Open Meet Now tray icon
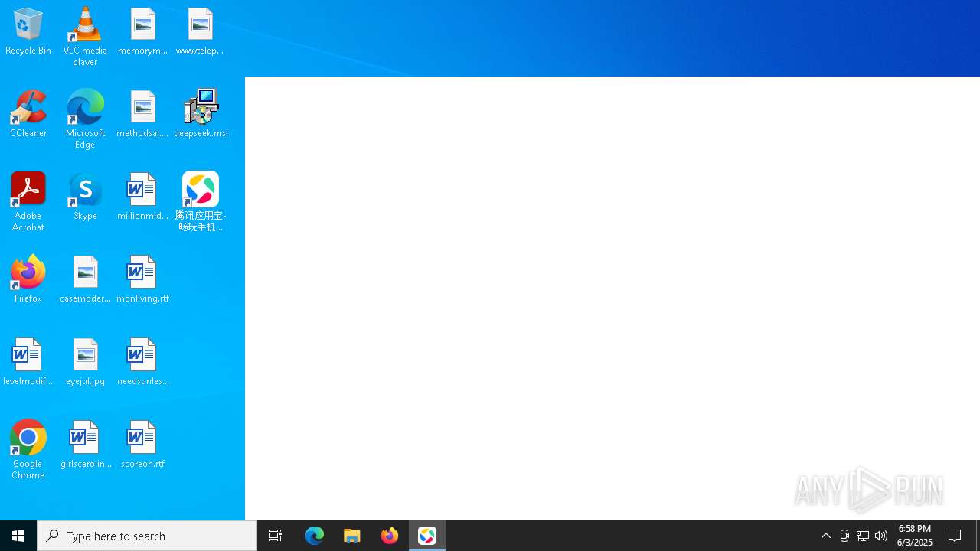Viewport: 980px width, 551px height. pyautogui.click(x=844, y=536)
